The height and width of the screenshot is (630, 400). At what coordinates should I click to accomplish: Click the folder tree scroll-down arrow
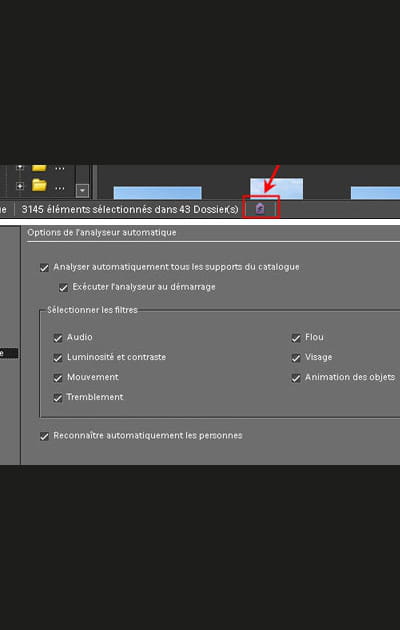point(82,190)
